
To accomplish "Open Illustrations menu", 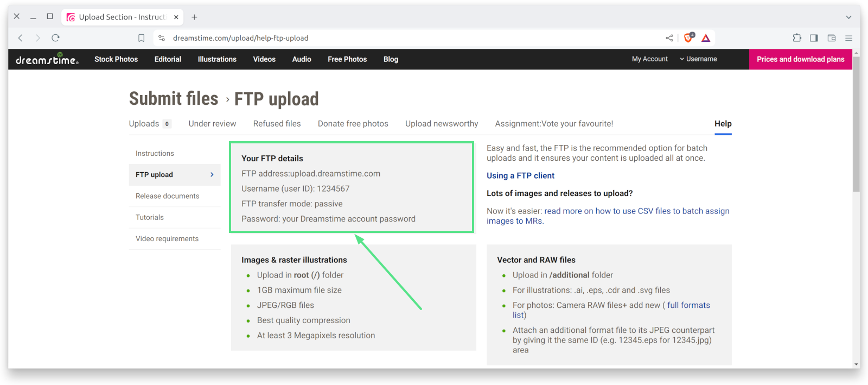I will 217,59.
